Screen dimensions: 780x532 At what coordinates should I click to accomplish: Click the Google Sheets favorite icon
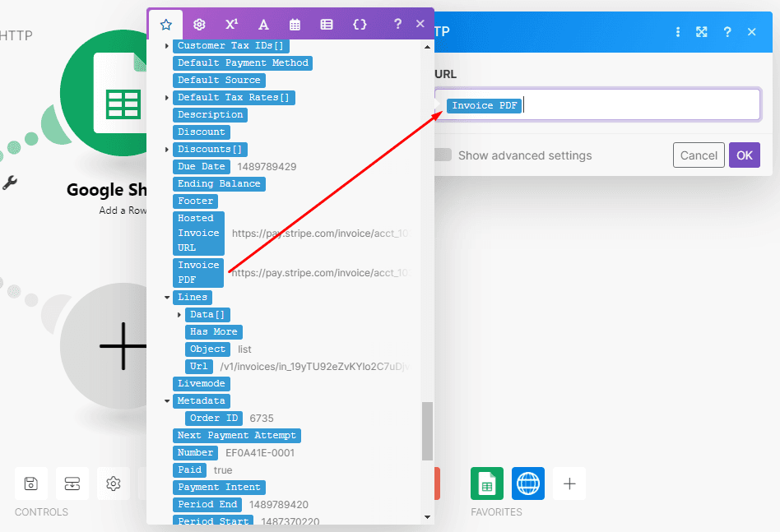(x=487, y=483)
